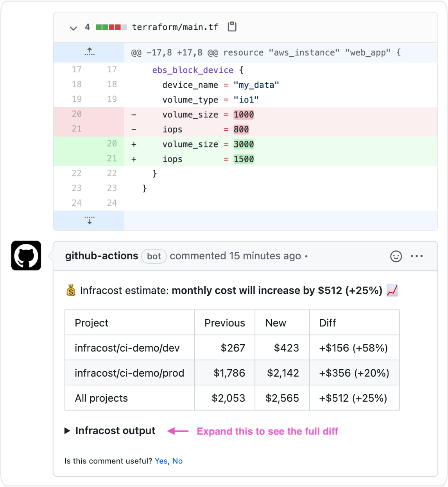Click the $267 previous cost cell
448x487 pixels.
[x=225, y=348]
